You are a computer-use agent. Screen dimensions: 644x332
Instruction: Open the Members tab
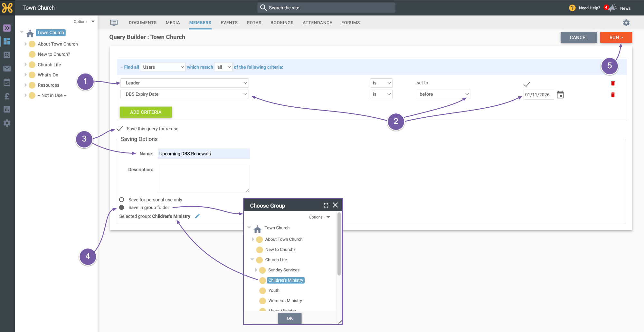pyautogui.click(x=200, y=23)
